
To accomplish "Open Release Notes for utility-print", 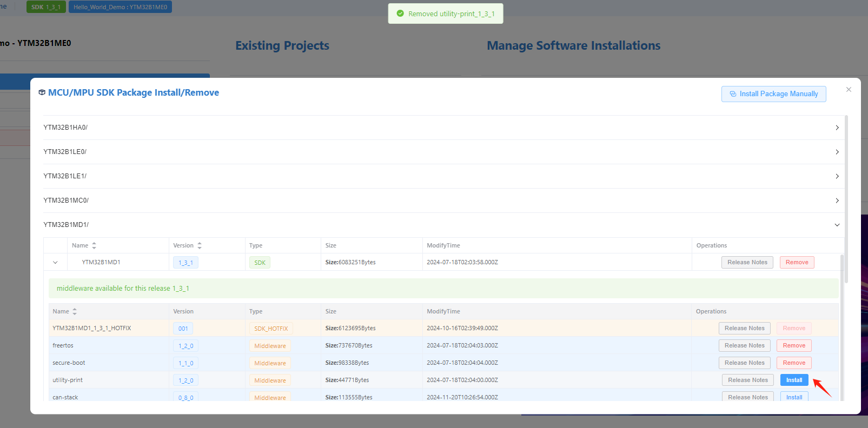I will (747, 380).
